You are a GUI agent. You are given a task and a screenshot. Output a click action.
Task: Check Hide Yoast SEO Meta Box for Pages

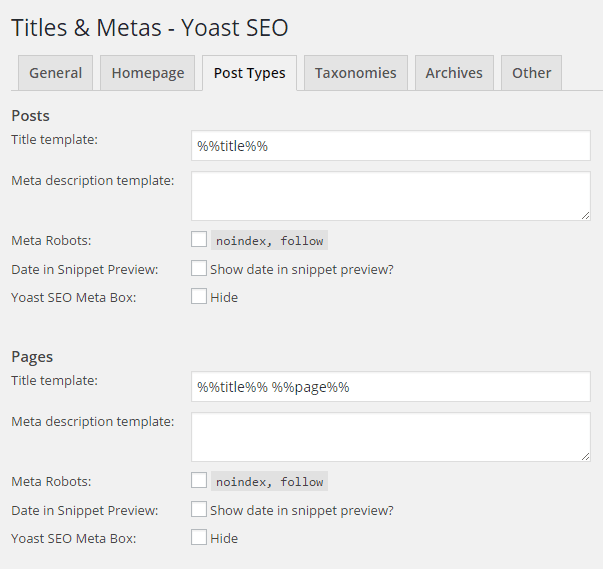(199, 537)
